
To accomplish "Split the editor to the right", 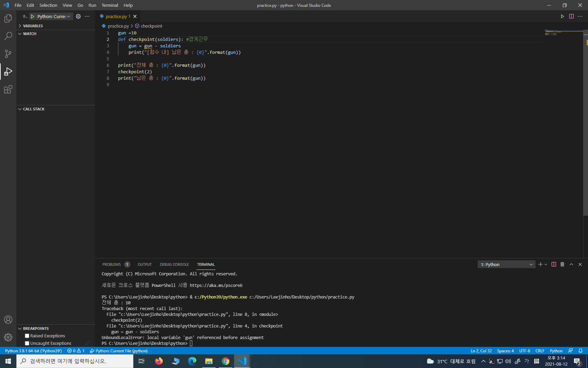I will pos(571,16).
